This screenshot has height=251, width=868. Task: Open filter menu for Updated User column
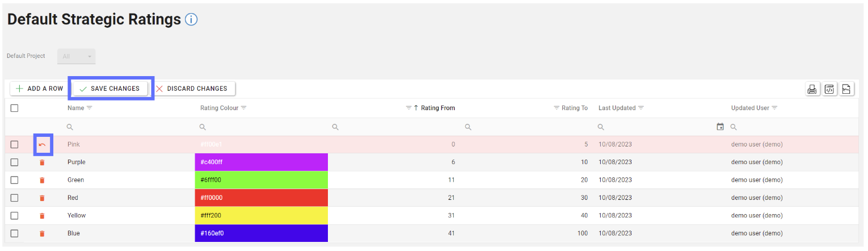pyautogui.click(x=774, y=108)
